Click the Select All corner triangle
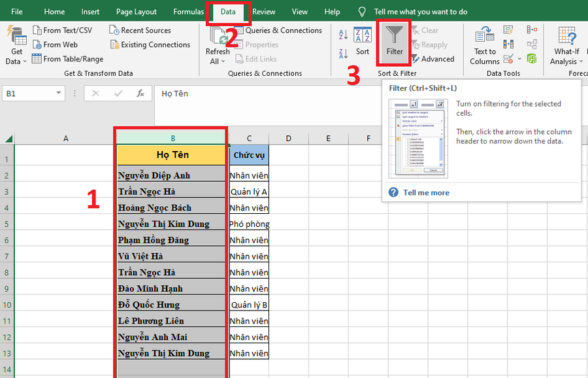This screenshot has height=378, width=588. point(9,139)
